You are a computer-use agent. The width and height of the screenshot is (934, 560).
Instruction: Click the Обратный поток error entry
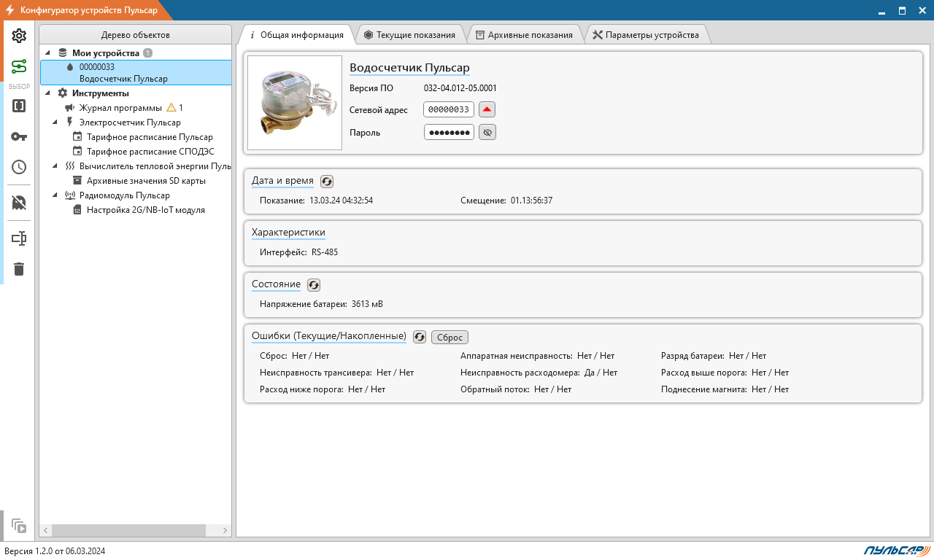[516, 389]
